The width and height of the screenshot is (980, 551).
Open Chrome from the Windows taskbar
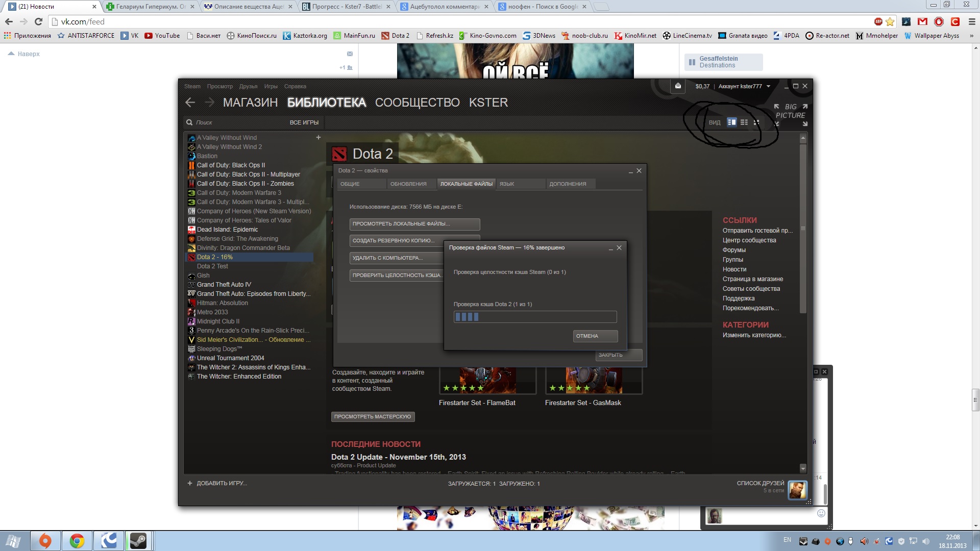coord(77,540)
